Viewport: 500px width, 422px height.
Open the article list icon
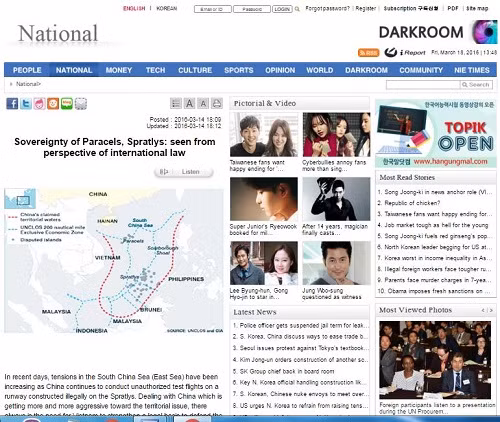pos(176,103)
